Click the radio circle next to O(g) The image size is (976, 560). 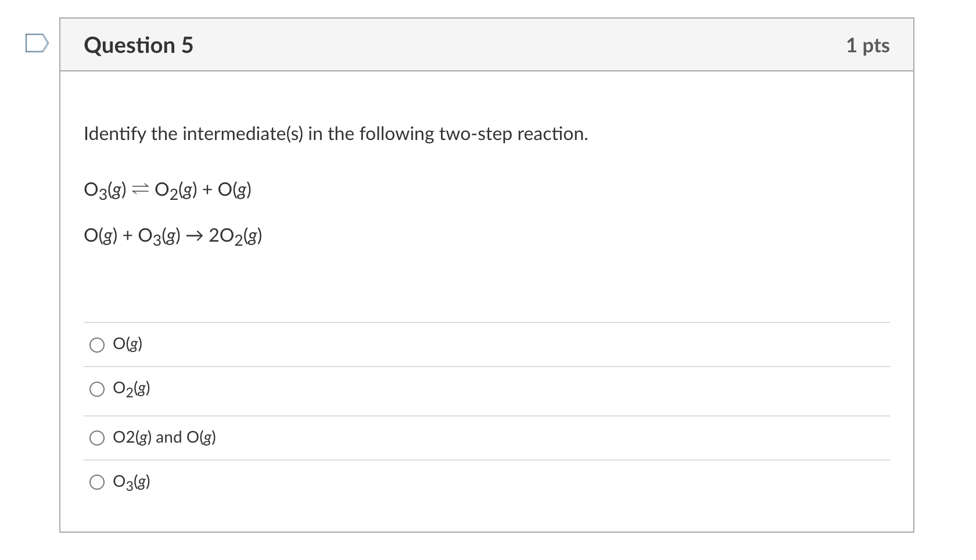click(x=98, y=345)
